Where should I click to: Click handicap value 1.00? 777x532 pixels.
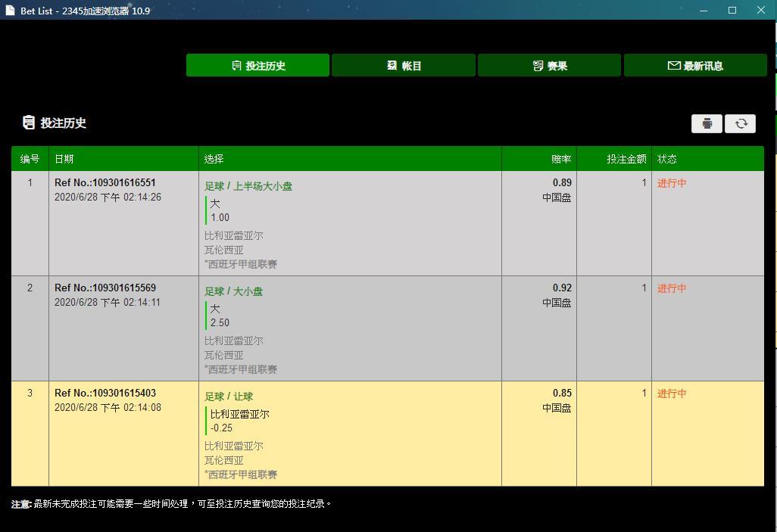[x=220, y=217]
